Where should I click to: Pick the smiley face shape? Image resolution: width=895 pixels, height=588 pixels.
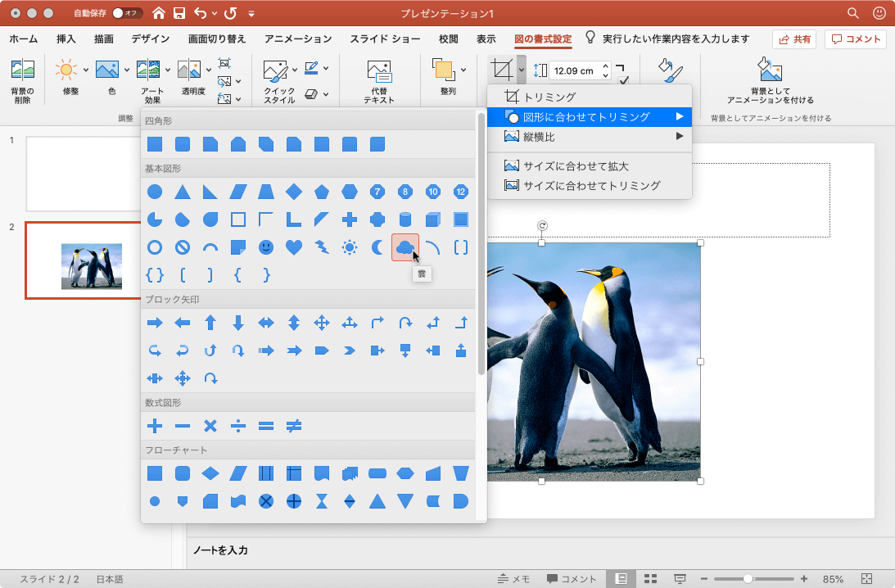[266, 247]
